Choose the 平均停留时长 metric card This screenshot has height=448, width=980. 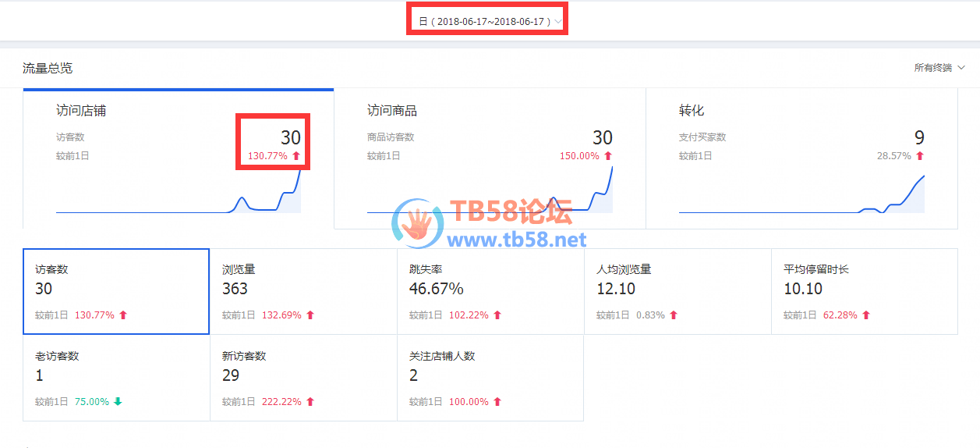coord(865,291)
